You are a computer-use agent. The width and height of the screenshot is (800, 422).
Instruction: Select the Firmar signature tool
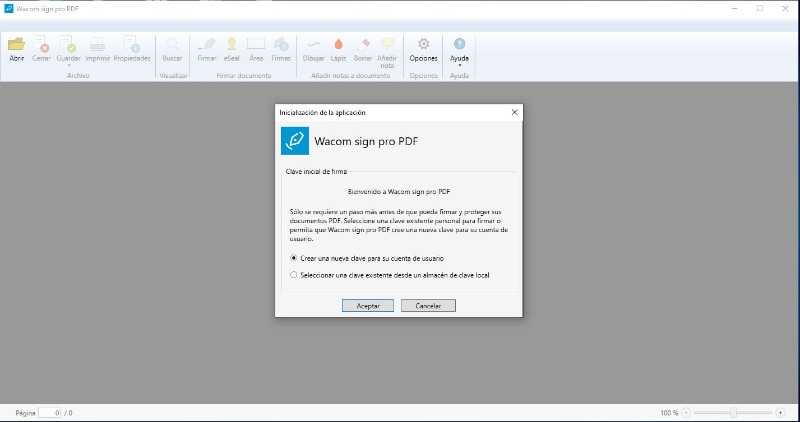(x=207, y=45)
